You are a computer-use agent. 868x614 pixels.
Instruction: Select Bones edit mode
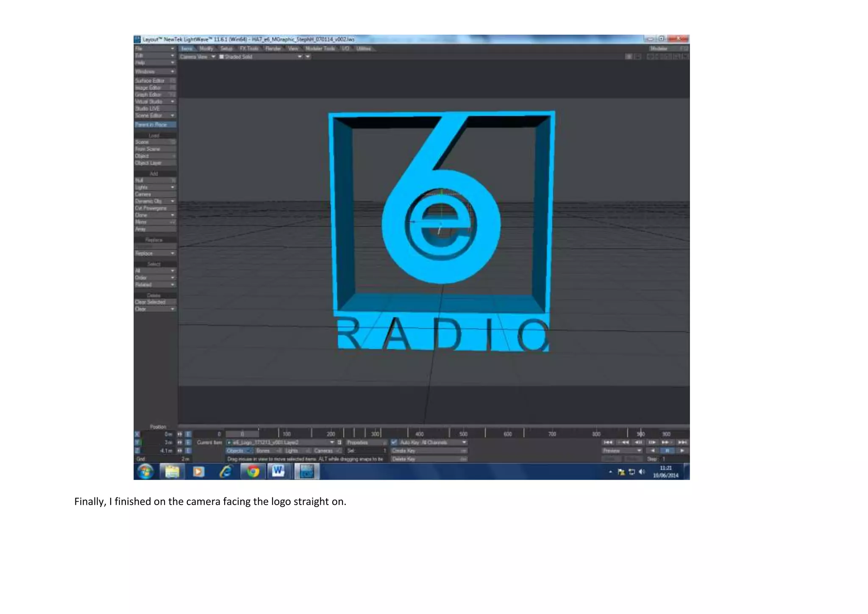(x=268, y=451)
